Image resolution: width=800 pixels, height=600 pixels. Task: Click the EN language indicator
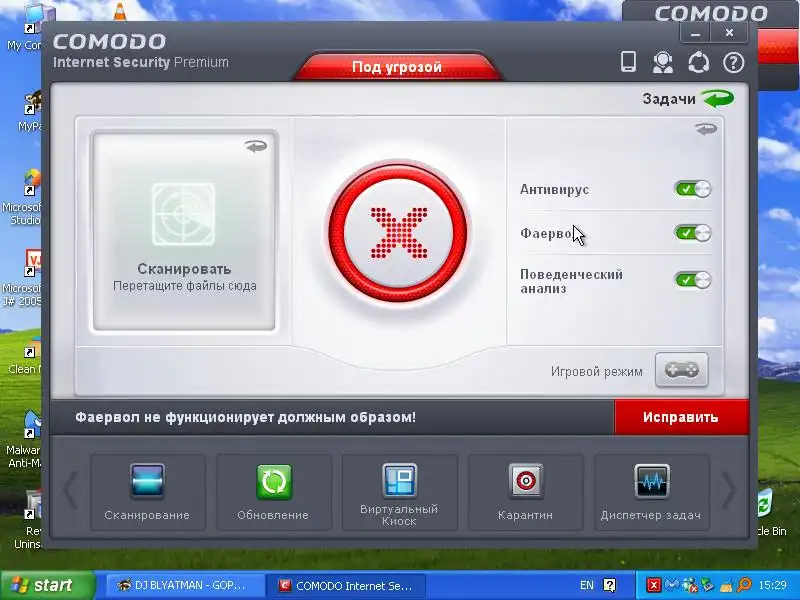coord(587,585)
